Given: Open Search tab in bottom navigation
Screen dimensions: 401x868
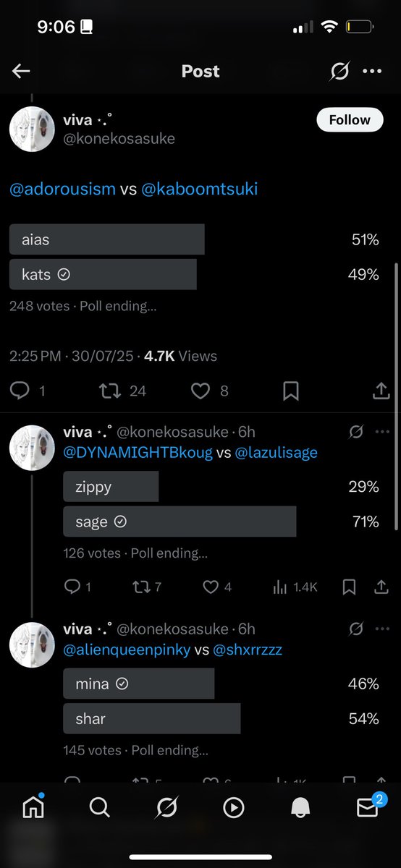Looking at the screenshot, I should (100, 808).
